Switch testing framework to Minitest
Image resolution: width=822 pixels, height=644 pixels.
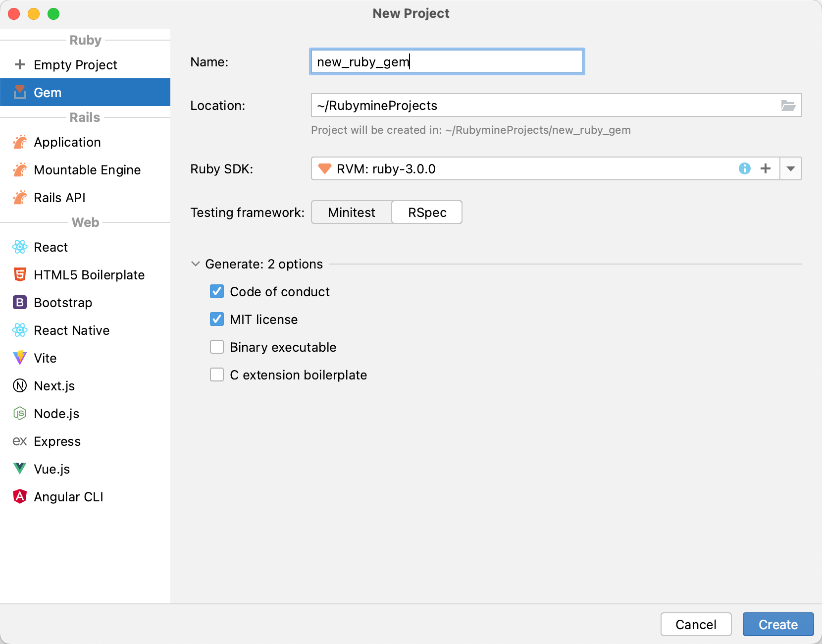[x=351, y=212]
